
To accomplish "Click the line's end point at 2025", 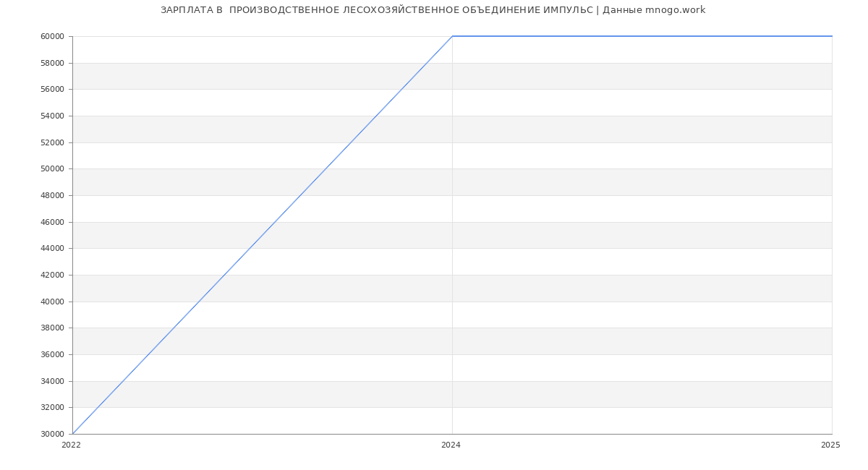I will coord(832,36).
